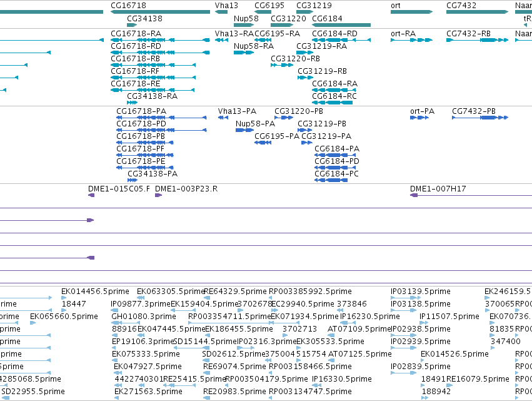The width and height of the screenshot is (532, 401).
Task: Click the CG31219-PB protein label
Action: pyautogui.click(x=322, y=124)
